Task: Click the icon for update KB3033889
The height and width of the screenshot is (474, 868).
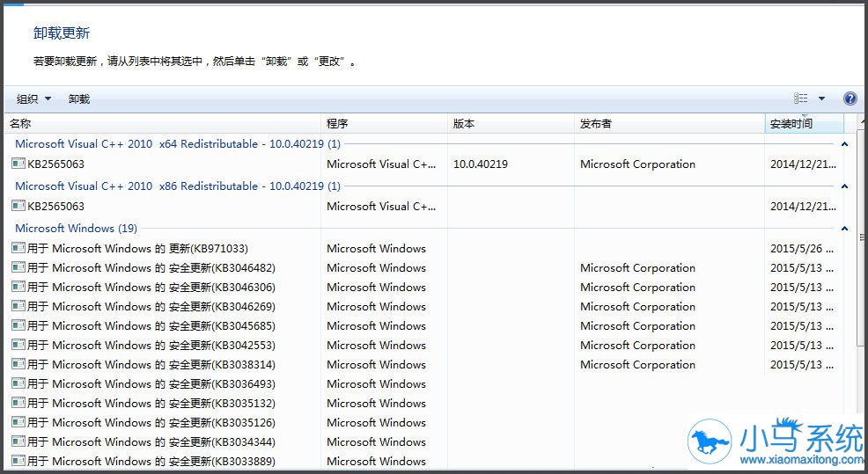Action: click(x=18, y=461)
